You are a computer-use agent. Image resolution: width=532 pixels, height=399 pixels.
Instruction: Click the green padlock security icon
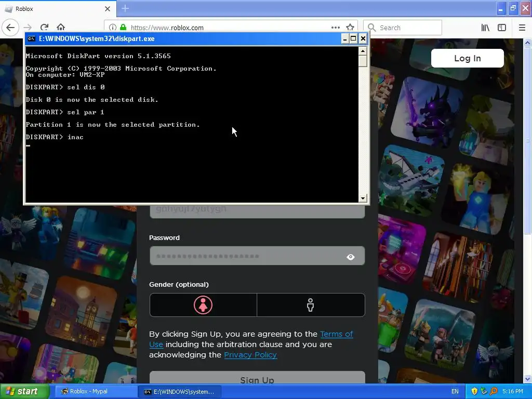point(123,28)
